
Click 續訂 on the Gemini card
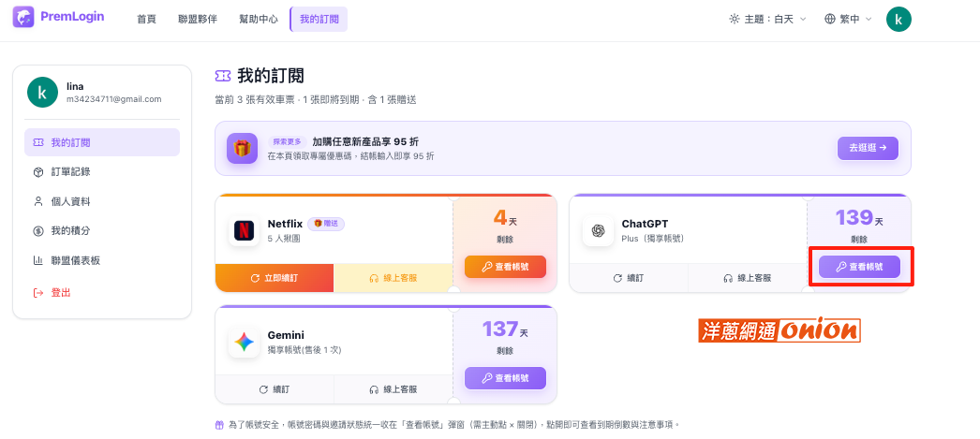click(275, 389)
